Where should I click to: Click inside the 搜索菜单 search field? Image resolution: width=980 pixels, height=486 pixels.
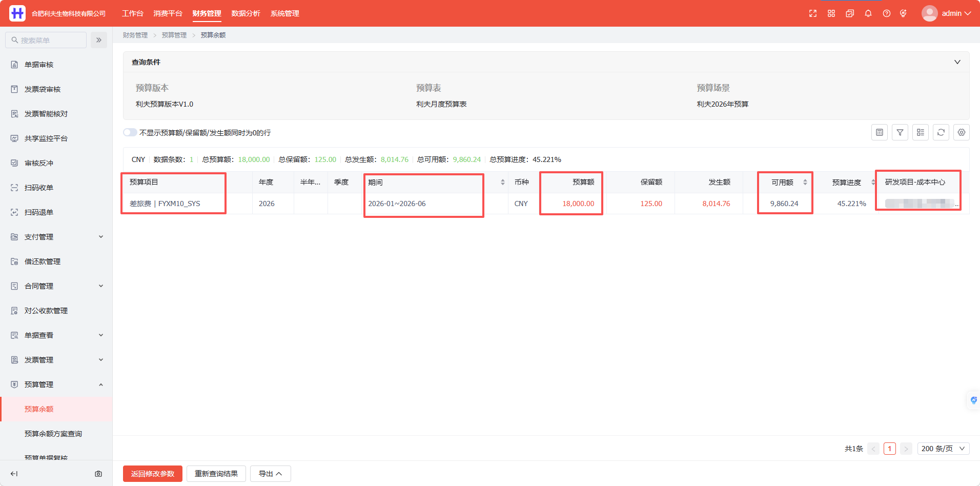(46, 40)
